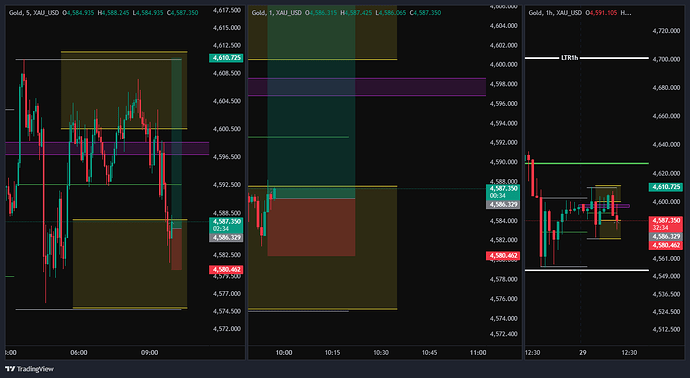Click the 29 date label on 1h pane
The width and height of the screenshot is (690, 378).
pyautogui.click(x=583, y=352)
